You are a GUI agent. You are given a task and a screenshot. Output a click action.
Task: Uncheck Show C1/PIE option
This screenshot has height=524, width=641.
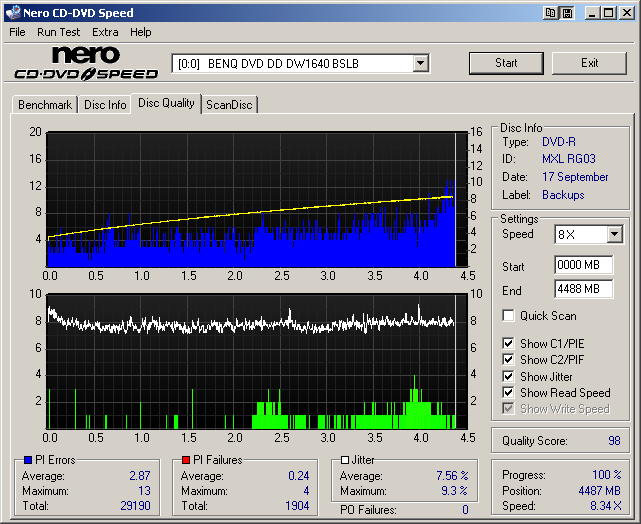(510, 344)
